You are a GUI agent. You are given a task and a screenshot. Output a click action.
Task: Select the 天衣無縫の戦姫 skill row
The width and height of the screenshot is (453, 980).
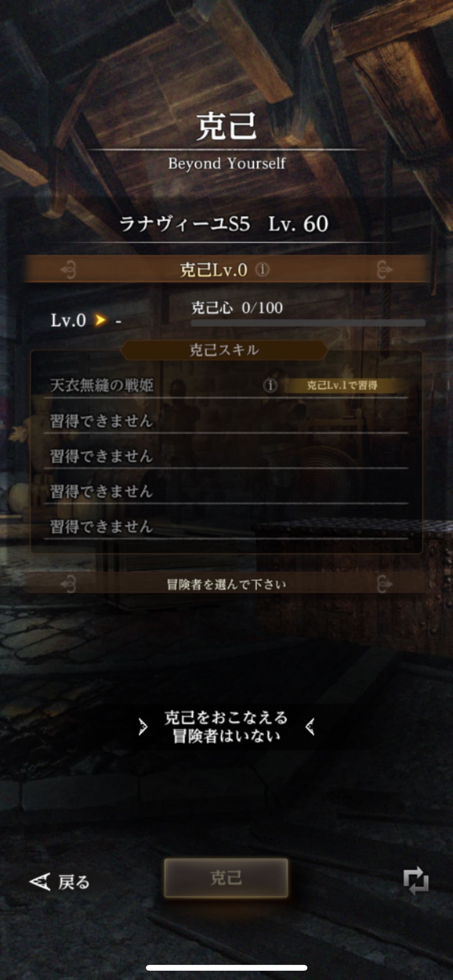(x=226, y=385)
